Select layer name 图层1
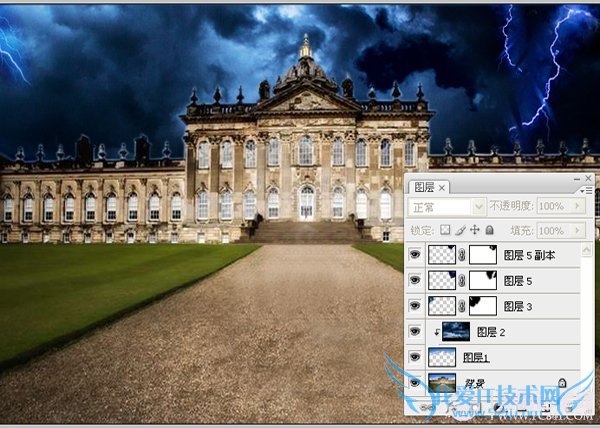This screenshot has height=428, width=600. point(476,358)
